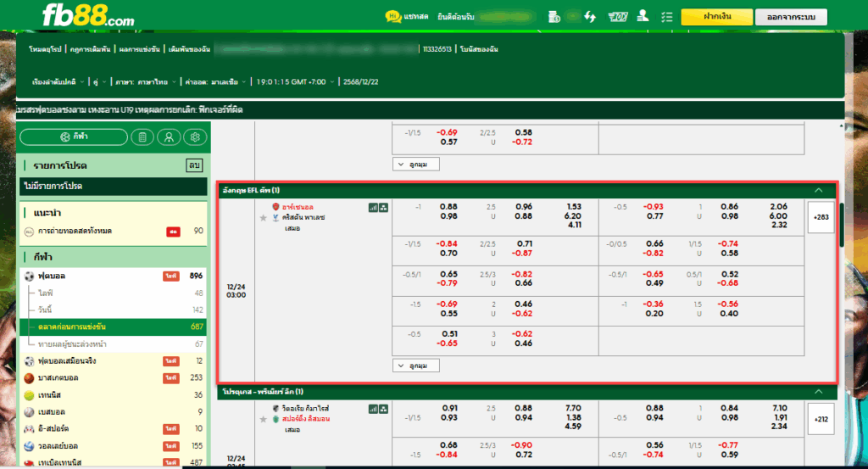Select the baseball icon in sports list
The width and height of the screenshot is (868, 469).
pos(30,412)
